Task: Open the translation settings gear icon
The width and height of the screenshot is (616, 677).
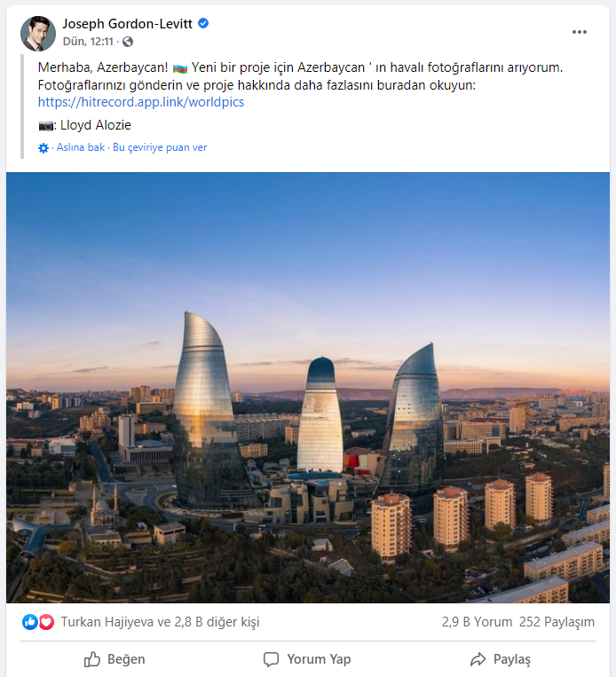Action: pos(43,148)
